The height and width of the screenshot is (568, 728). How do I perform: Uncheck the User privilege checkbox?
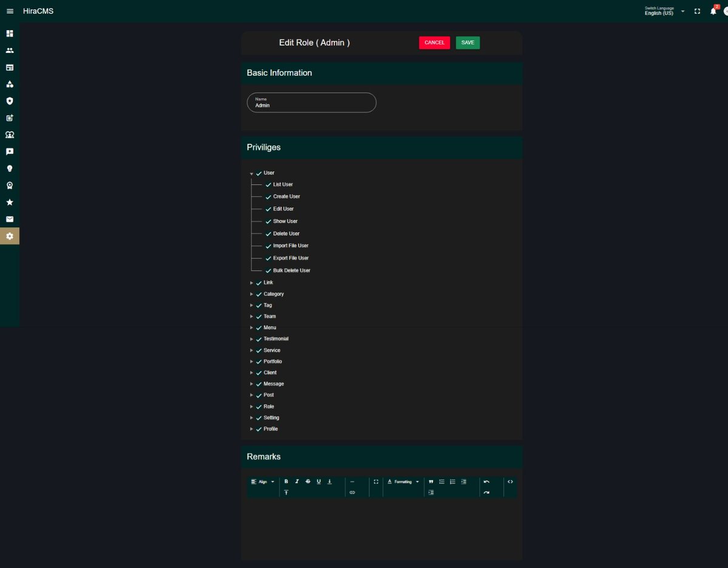pos(259,173)
